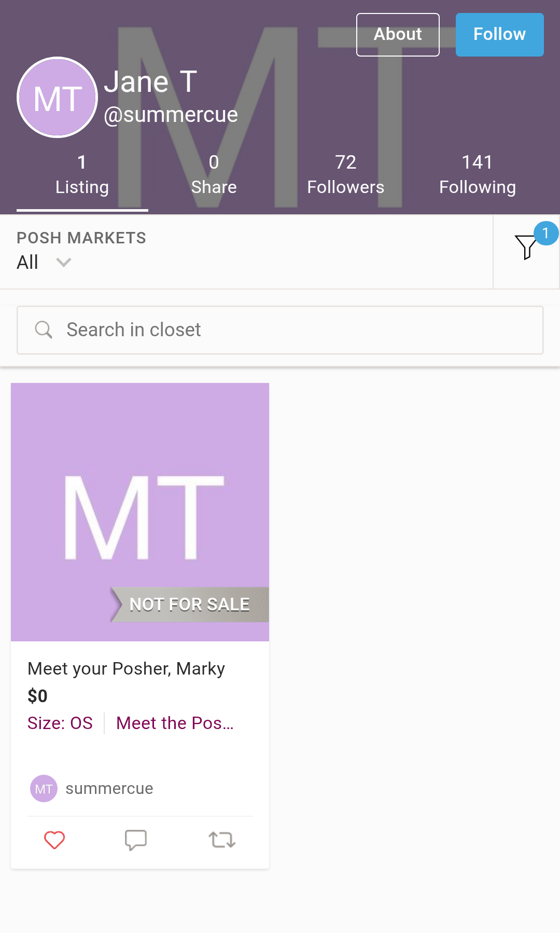The width and height of the screenshot is (560, 933).
Task: Click the Size: OS link
Action: click(x=60, y=723)
